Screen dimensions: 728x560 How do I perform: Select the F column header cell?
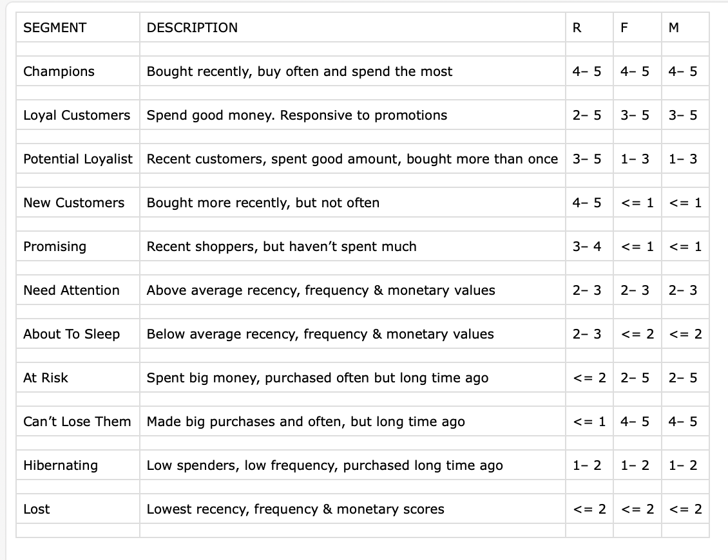point(624,28)
